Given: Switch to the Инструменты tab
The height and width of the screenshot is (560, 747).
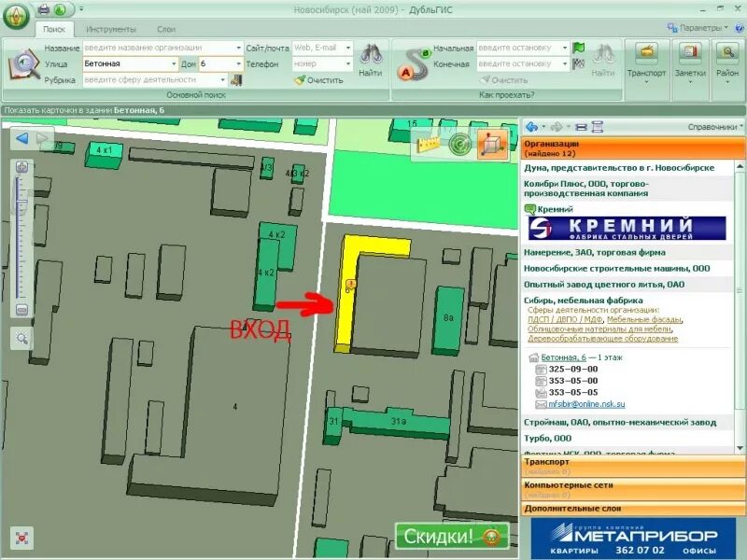Looking at the screenshot, I should pyautogui.click(x=110, y=29).
